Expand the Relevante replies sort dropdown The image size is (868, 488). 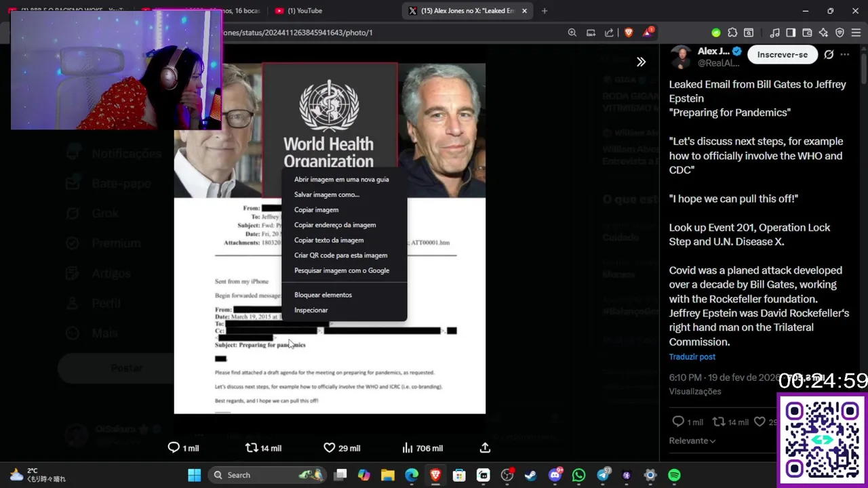pos(692,441)
